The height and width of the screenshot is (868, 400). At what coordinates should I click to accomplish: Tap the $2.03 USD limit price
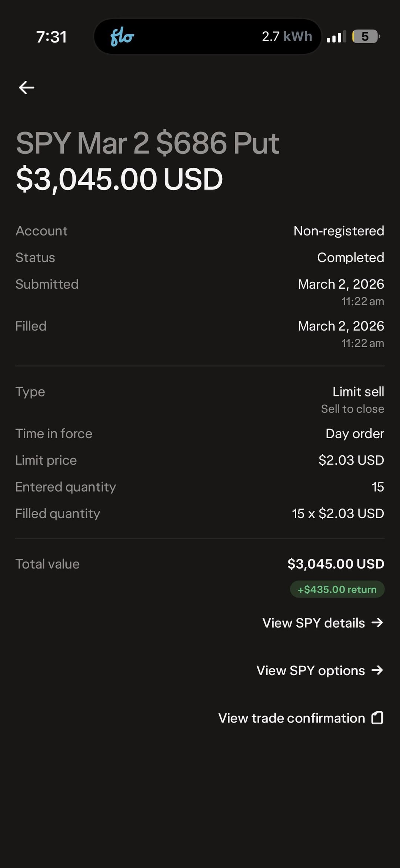click(351, 460)
